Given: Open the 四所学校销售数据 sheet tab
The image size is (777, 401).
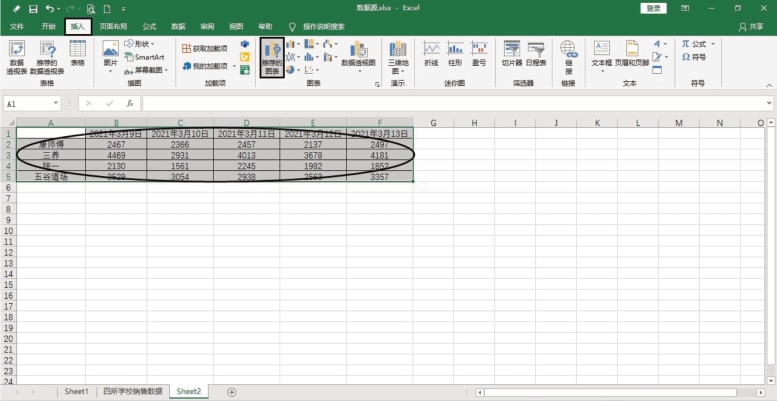Looking at the screenshot, I should coord(132,392).
